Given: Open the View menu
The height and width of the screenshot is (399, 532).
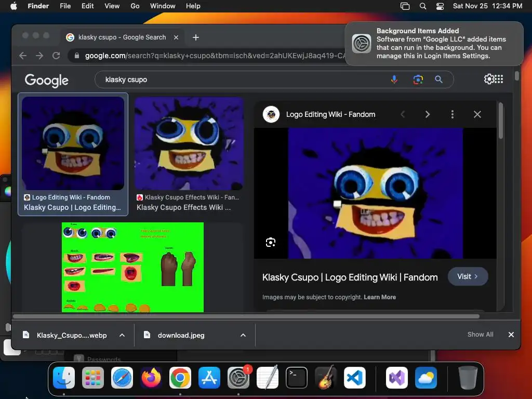Looking at the screenshot, I should pyautogui.click(x=112, y=6).
